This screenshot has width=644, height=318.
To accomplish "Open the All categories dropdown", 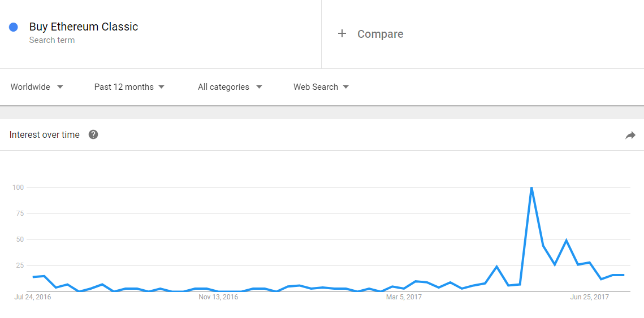I will [x=230, y=87].
